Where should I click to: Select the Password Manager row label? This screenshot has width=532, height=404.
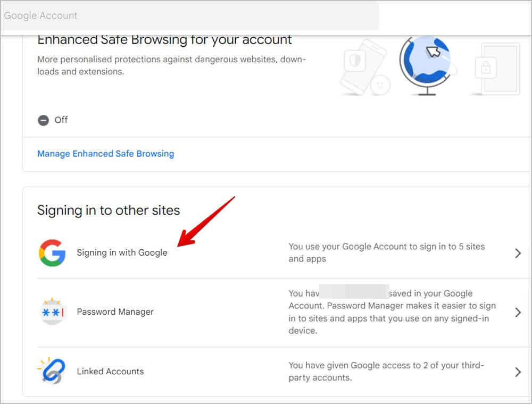coord(115,312)
